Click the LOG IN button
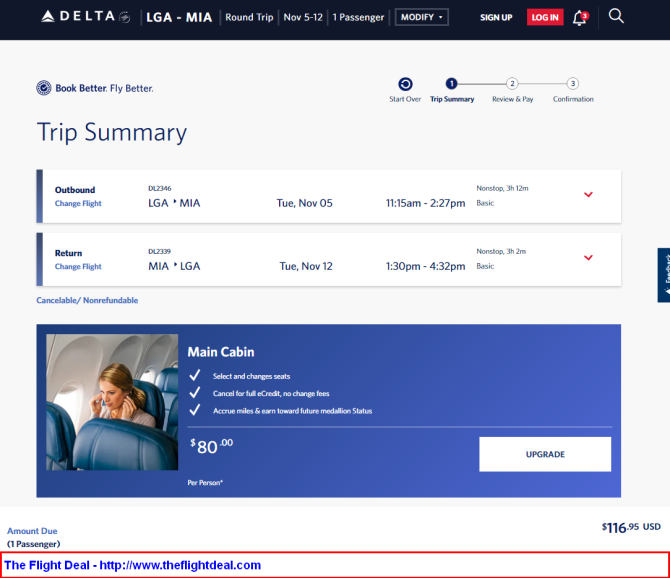Viewport: 670px width, 578px height. (x=545, y=18)
